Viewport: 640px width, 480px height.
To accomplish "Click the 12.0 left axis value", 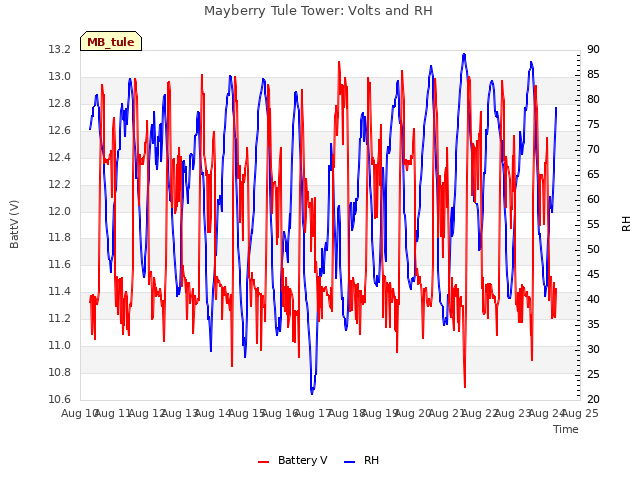I will (x=59, y=211).
